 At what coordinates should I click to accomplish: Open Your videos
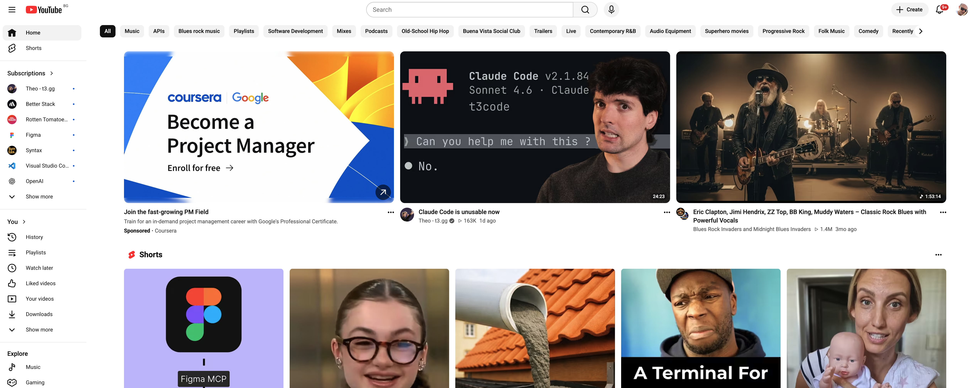39,299
